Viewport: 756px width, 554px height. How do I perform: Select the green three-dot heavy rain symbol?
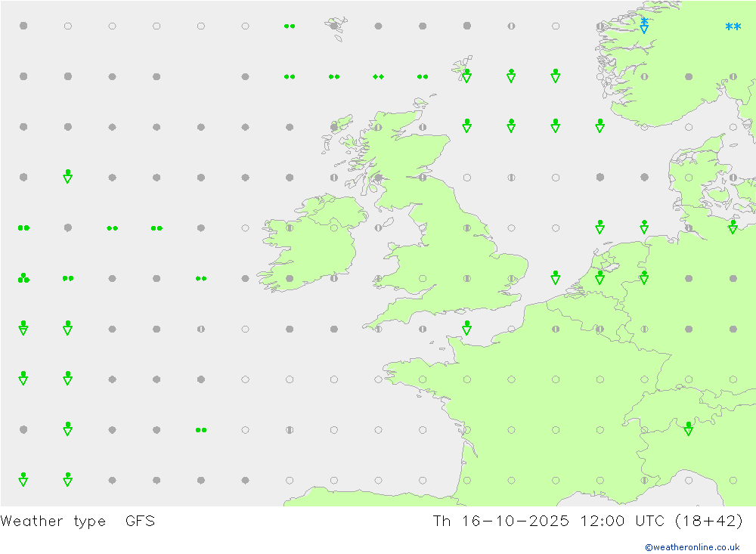click(x=23, y=277)
